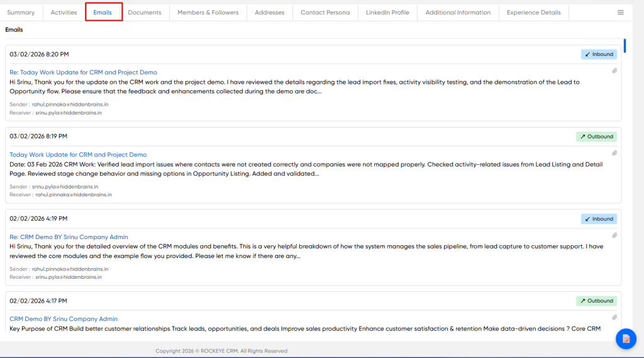This screenshot has height=358, width=644.
Task: Open 'Today Work Update for CRM and Project Demo' outbound email
Action: (x=78, y=155)
